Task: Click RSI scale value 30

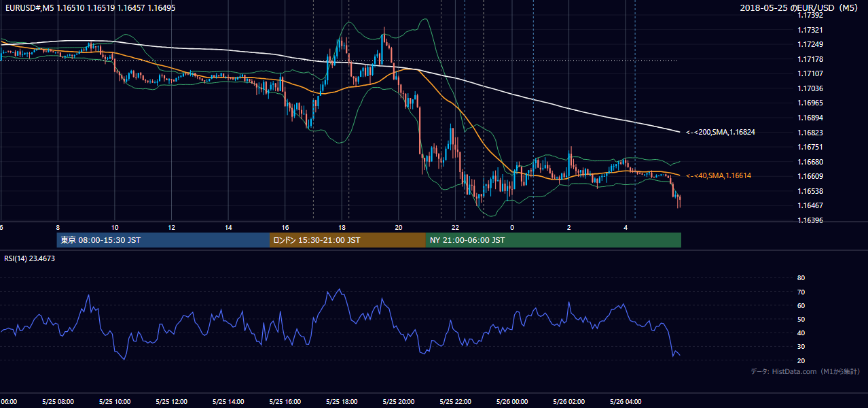Action: [801, 346]
